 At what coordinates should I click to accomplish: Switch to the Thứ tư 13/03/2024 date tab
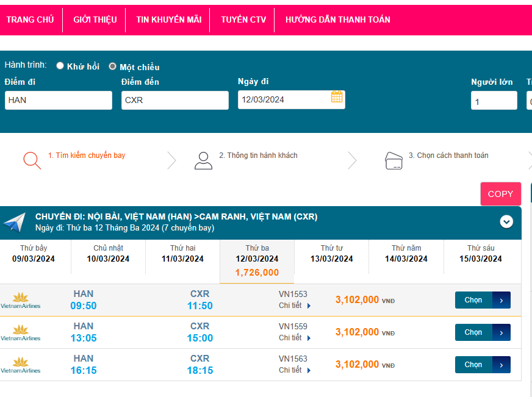point(331,254)
